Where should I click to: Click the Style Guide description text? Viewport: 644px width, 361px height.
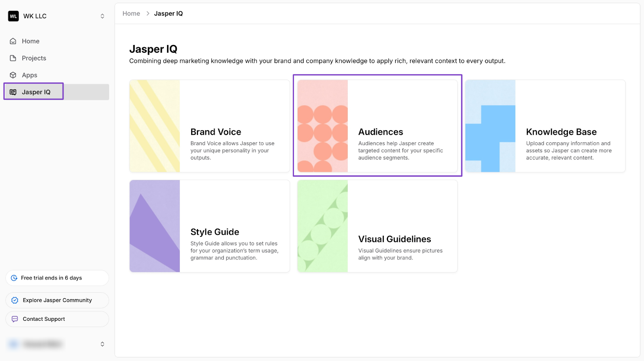point(234,251)
